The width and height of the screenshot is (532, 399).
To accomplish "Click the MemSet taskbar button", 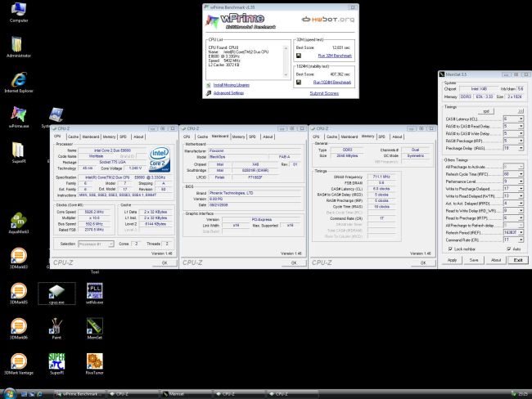I will tap(185, 394).
